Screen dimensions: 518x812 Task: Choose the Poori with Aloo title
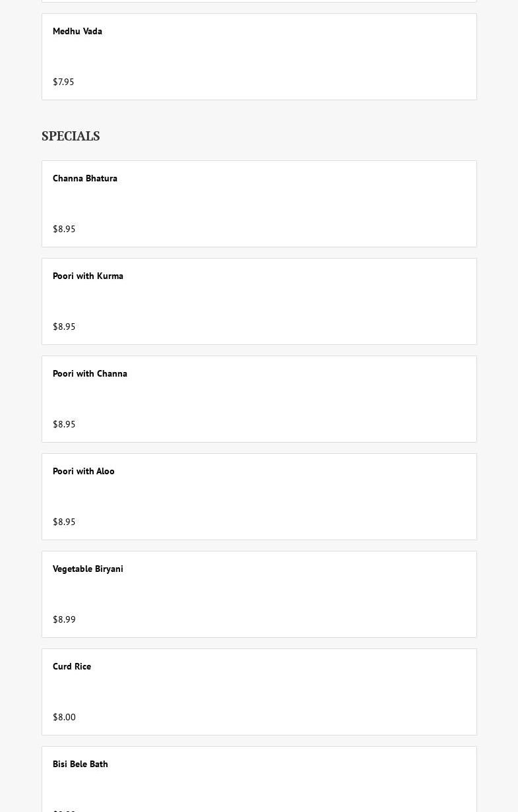click(84, 471)
